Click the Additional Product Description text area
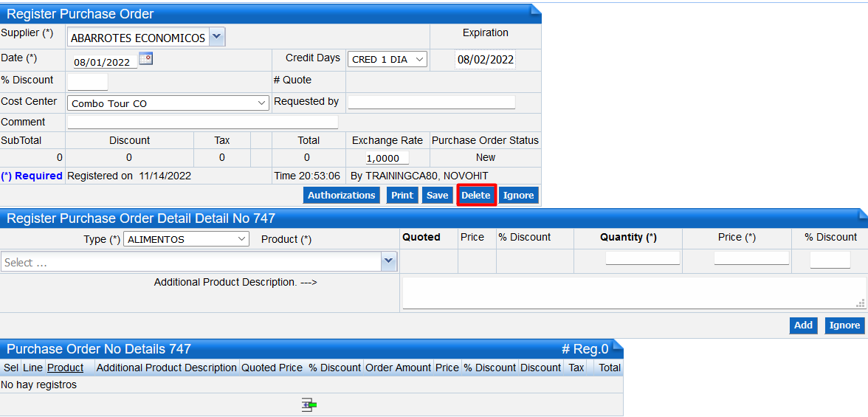The height and width of the screenshot is (417, 868). pos(633,292)
